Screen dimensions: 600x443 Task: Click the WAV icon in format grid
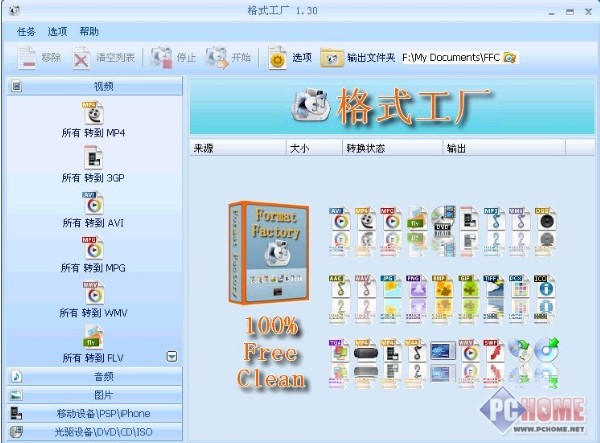pyautogui.click(x=365, y=286)
